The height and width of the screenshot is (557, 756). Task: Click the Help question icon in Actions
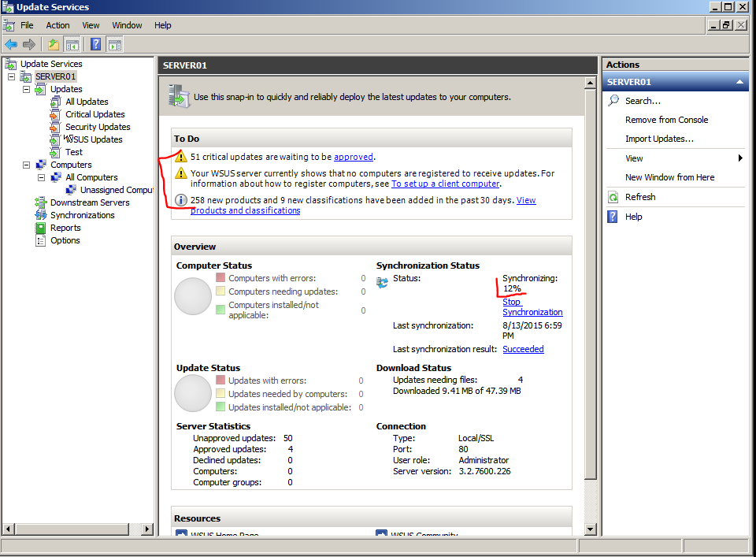(613, 217)
